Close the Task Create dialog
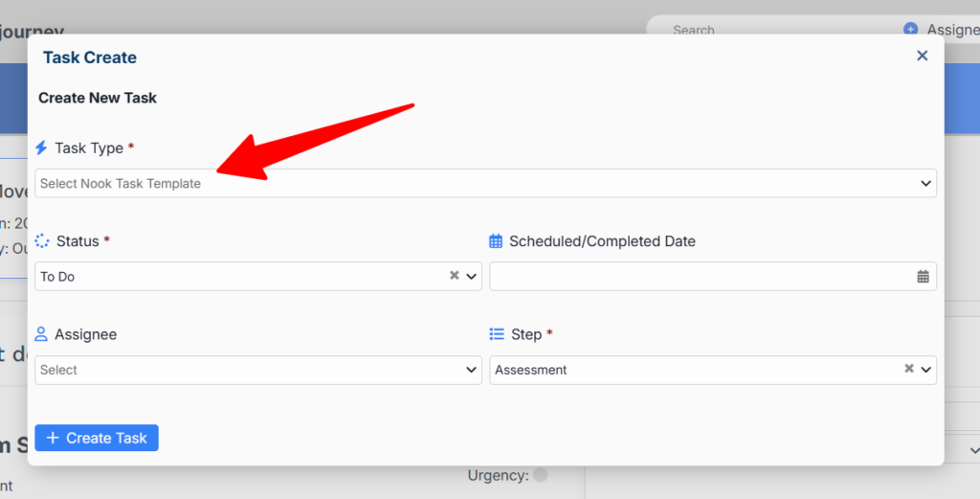Image resolution: width=980 pixels, height=499 pixels. click(x=923, y=57)
